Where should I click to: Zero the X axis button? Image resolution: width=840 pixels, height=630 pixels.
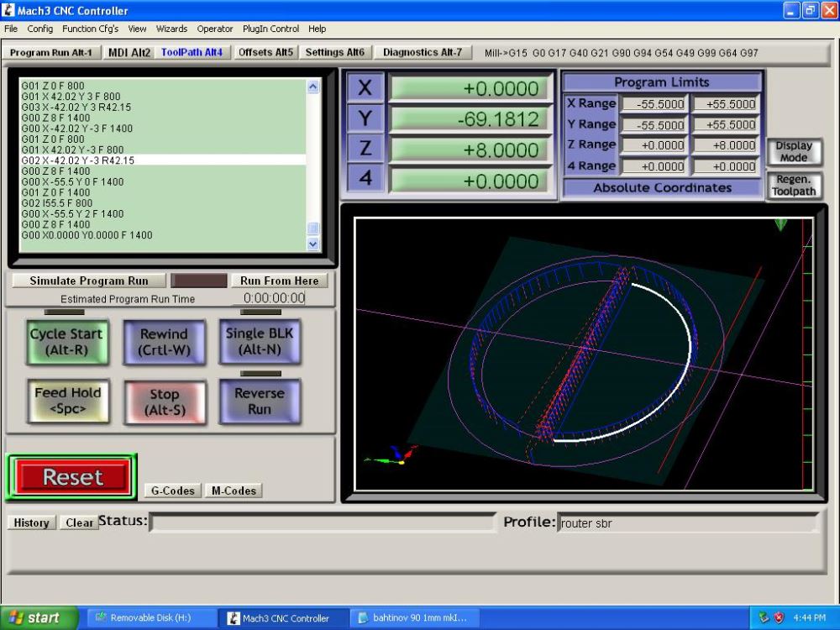pos(365,87)
